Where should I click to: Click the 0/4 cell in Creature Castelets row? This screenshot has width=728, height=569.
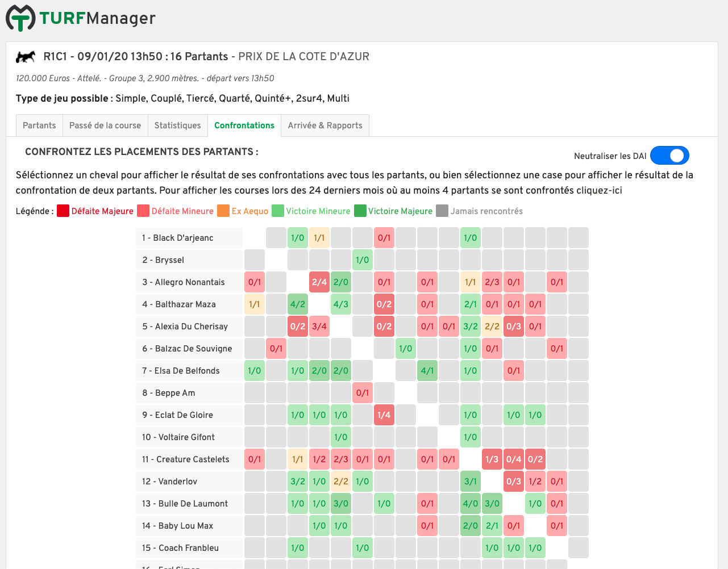coord(514,459)
